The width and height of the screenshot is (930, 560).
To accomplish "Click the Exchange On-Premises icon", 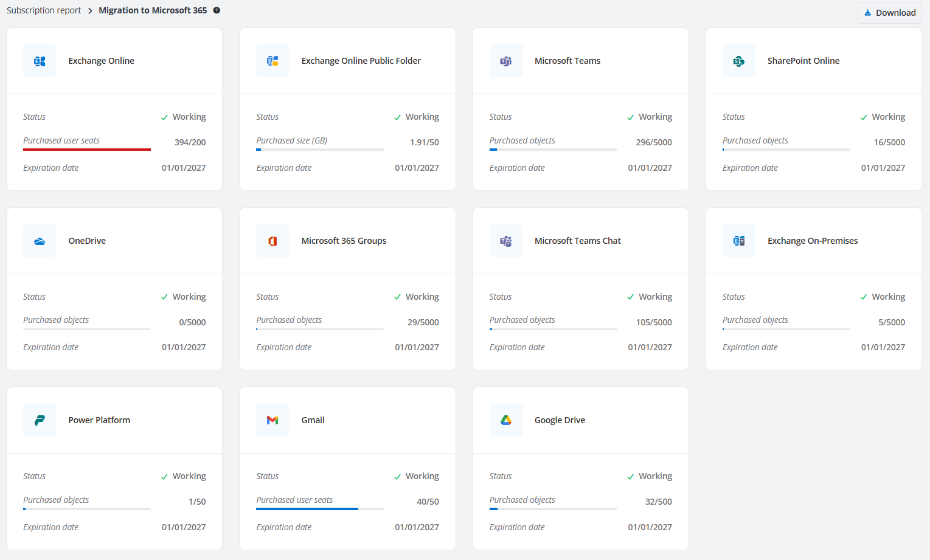I will 739,241.
